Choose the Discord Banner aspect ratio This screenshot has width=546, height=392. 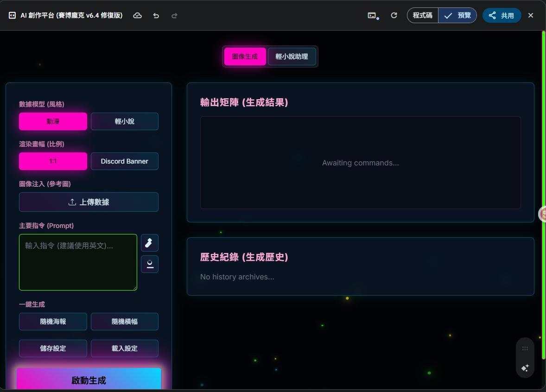tap(124, 161)
